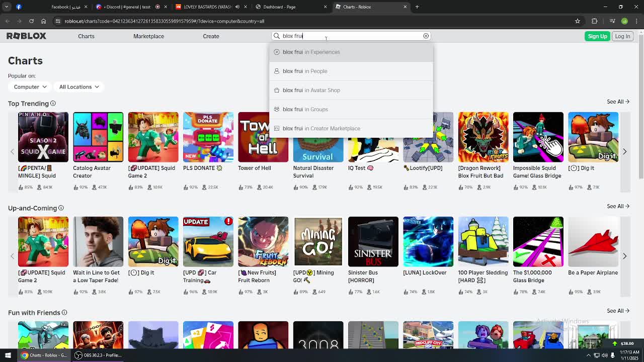Open the browser extensions icon
This screenshot has height=362, width=644.
595,21
